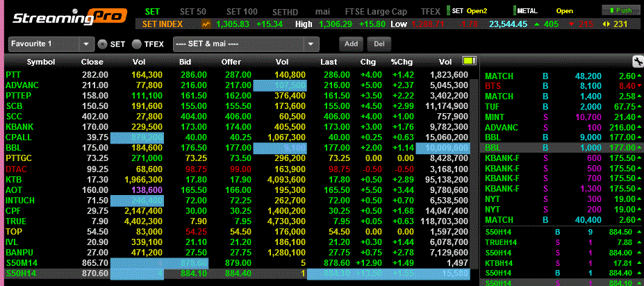The height and width of the screenshot is (286, 644).
Task: Open the Favourite 1 dropdown
Action: click(51, 44)
